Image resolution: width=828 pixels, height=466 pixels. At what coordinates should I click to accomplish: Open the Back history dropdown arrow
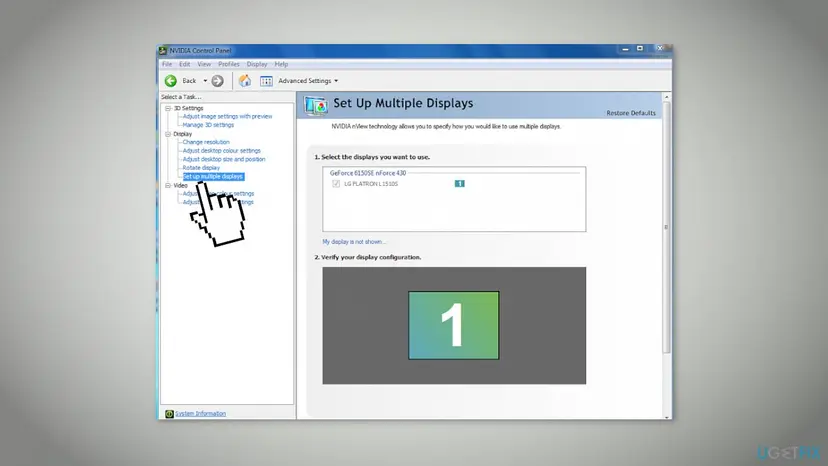[205, 81]
